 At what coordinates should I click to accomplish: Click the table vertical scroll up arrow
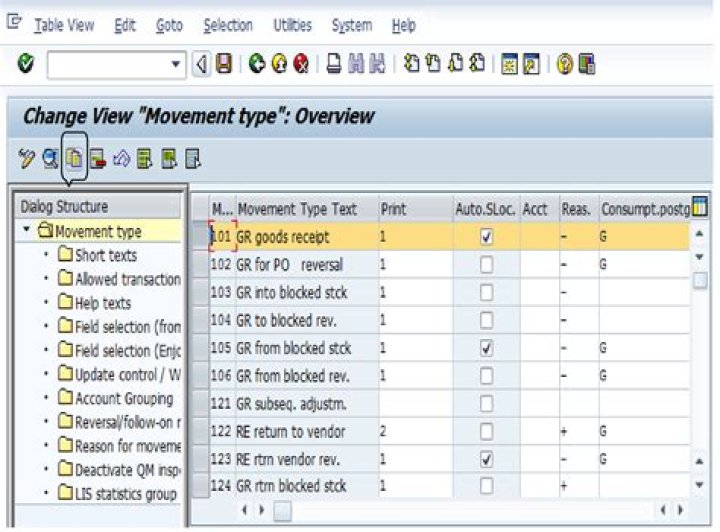click(x=699, y=234)
